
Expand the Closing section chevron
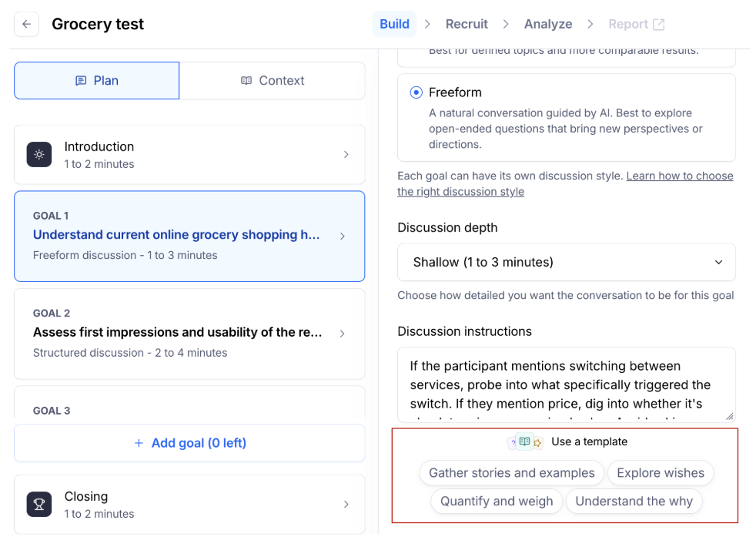click(x=346, y=505)
